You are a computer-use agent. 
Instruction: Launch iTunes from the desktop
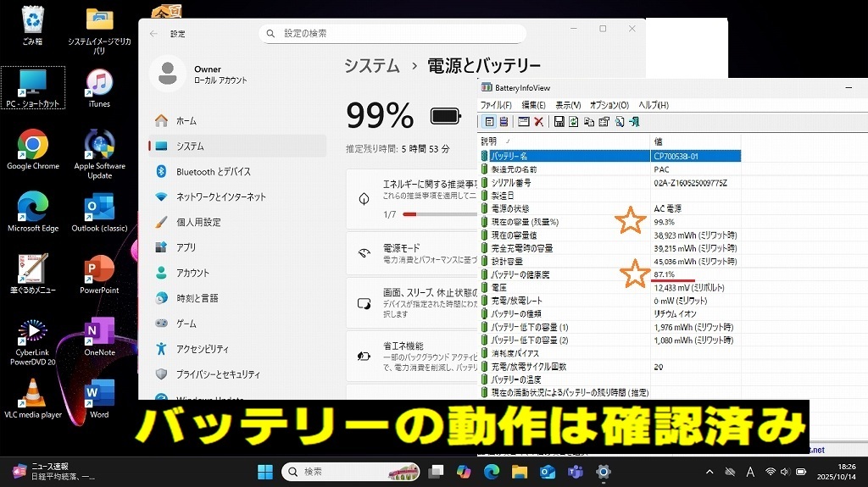[100, 88]
